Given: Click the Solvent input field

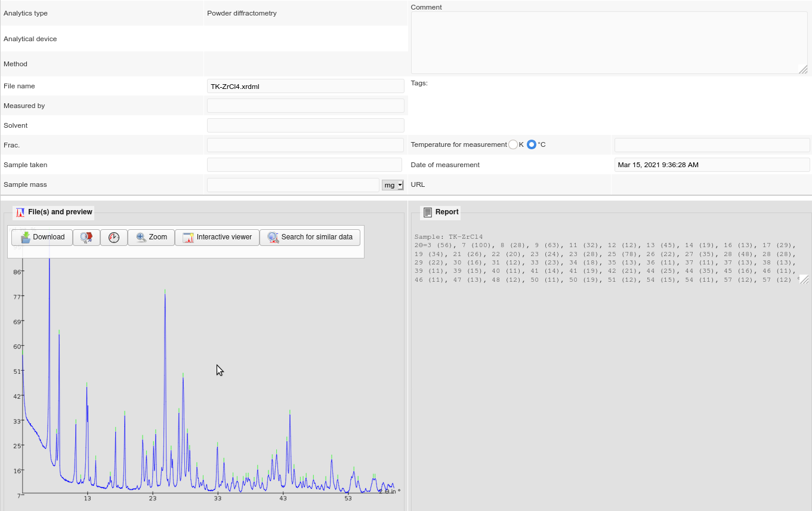Looking at the screenshot, I should point(305,125).
